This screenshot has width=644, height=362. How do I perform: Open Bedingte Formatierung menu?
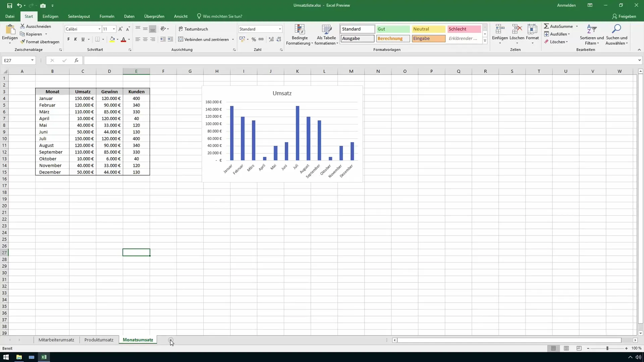tap(300, 35)
